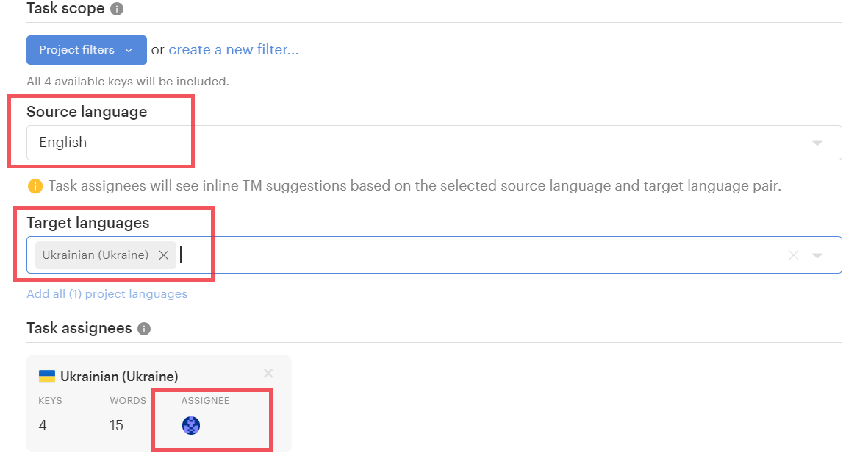Click the 'create a new filter...' link
868x459 pixels.
point(234,50)
